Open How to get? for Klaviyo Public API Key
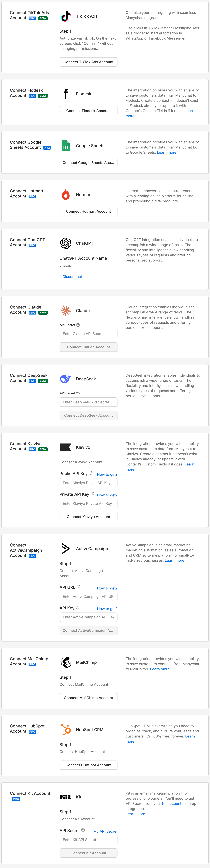This screenshot has height=868, width=210. (x=107, y=474)
